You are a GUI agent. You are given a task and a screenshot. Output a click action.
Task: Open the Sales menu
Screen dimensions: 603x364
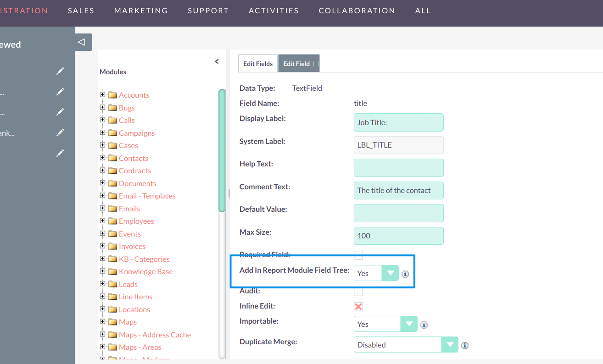click(x=81, y=11)
